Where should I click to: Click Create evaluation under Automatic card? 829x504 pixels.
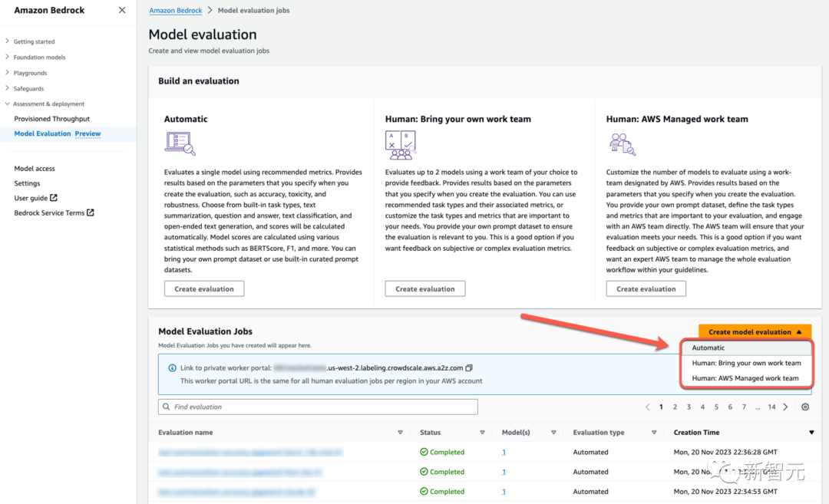(204, 289)
